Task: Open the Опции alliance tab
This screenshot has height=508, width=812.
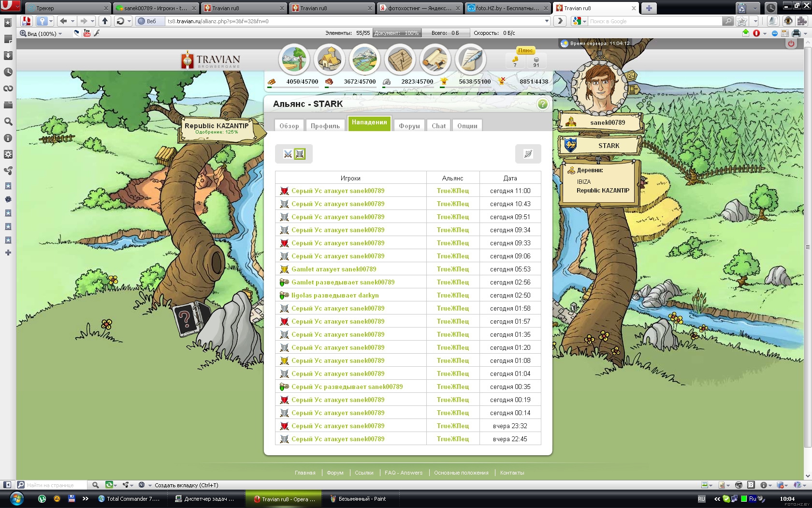Action: [467, 126]
